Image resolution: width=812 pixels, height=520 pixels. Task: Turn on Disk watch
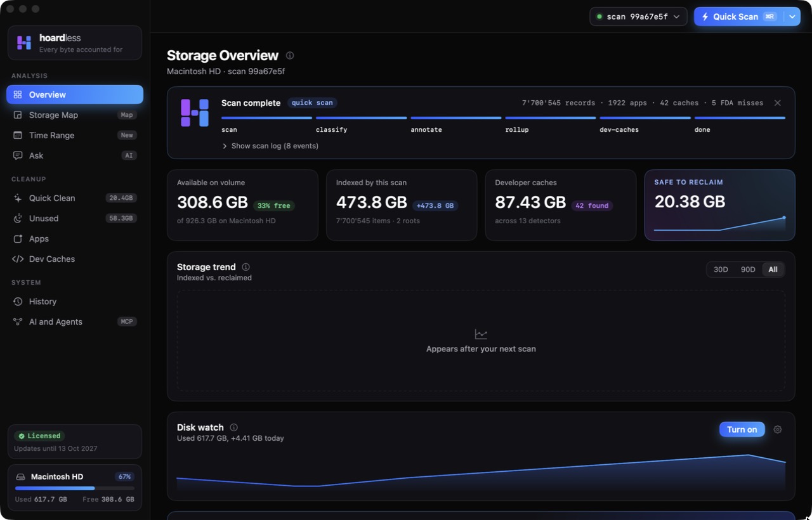pos(742,429)
